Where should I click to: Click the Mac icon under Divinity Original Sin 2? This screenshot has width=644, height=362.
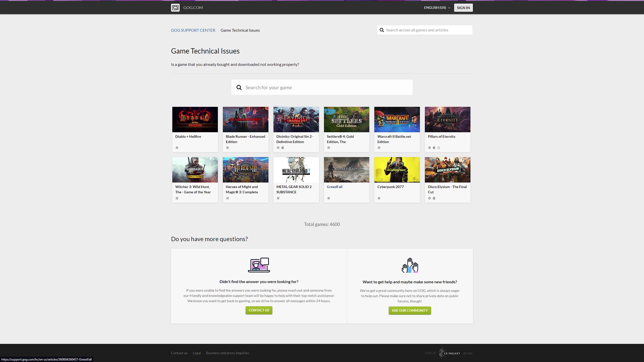click(283, 148)
